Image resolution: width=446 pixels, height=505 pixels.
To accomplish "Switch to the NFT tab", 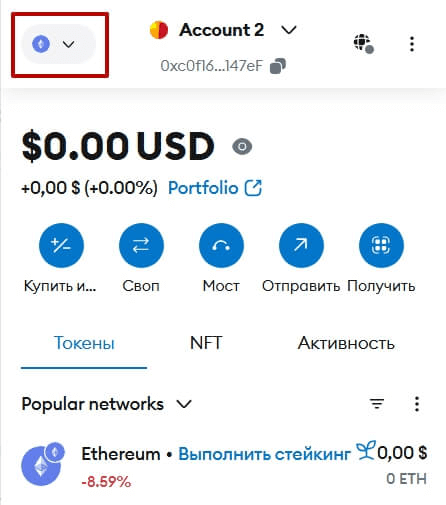I will (x=206, y=343).
